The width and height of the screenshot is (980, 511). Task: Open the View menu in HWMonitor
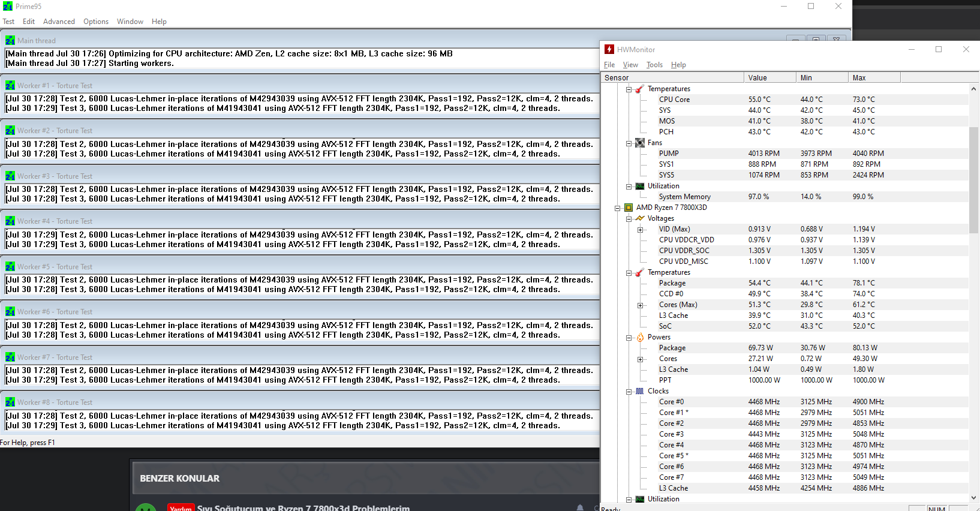coord(630,65)
